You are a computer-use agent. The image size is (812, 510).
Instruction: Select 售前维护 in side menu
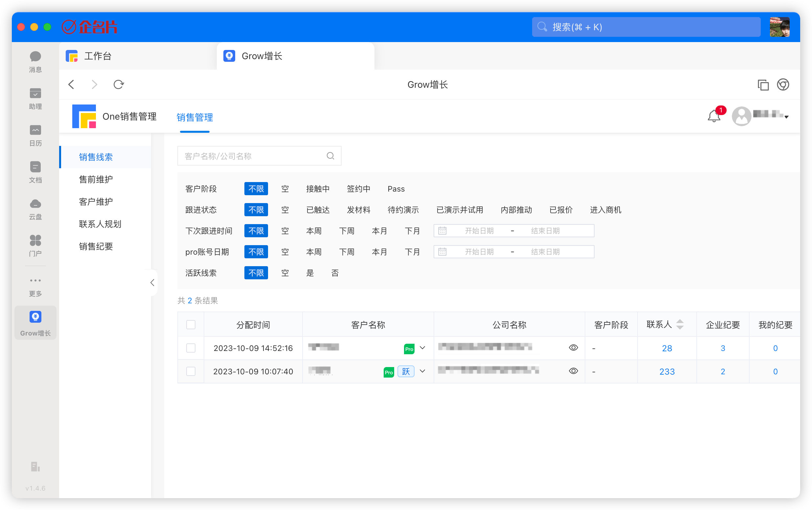pos(96,179)
